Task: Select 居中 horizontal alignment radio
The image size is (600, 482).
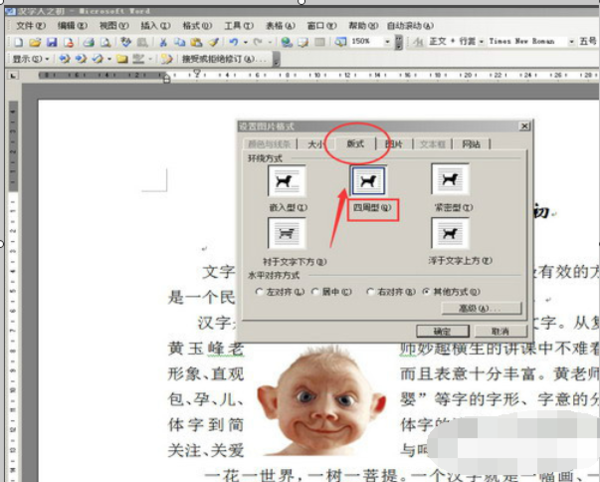Action: point(315,291)
